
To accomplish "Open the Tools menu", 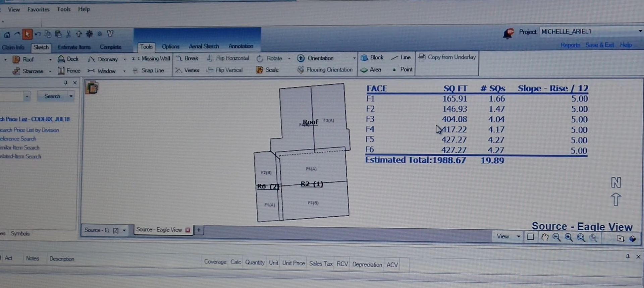I will (64, 9).
